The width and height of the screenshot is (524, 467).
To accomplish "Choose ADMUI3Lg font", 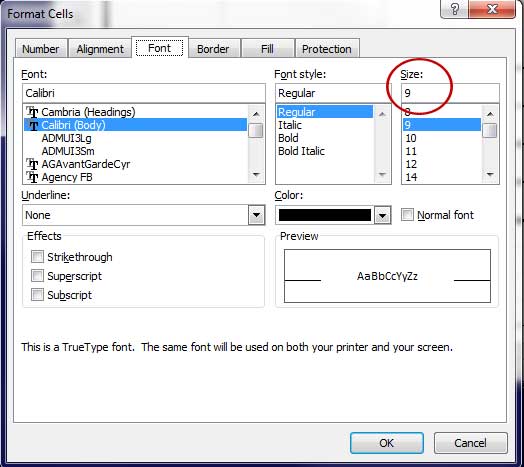I will click(x=135, y=138).
